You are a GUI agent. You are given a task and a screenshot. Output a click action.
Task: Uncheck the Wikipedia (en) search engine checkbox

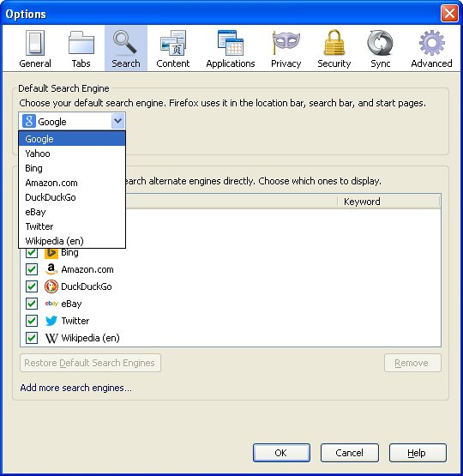coord(32,338)
